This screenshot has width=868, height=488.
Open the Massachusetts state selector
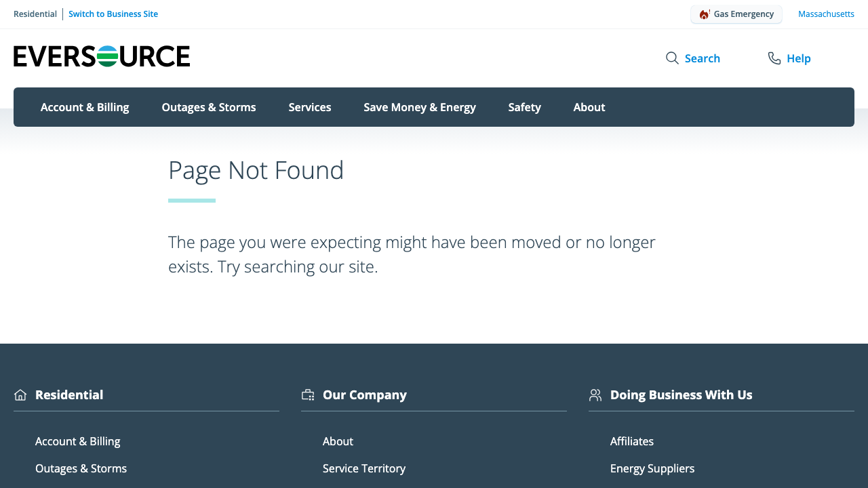pos(826,14)
